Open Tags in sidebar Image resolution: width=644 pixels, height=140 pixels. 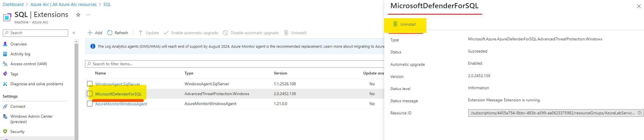click(x=14, y=74)
